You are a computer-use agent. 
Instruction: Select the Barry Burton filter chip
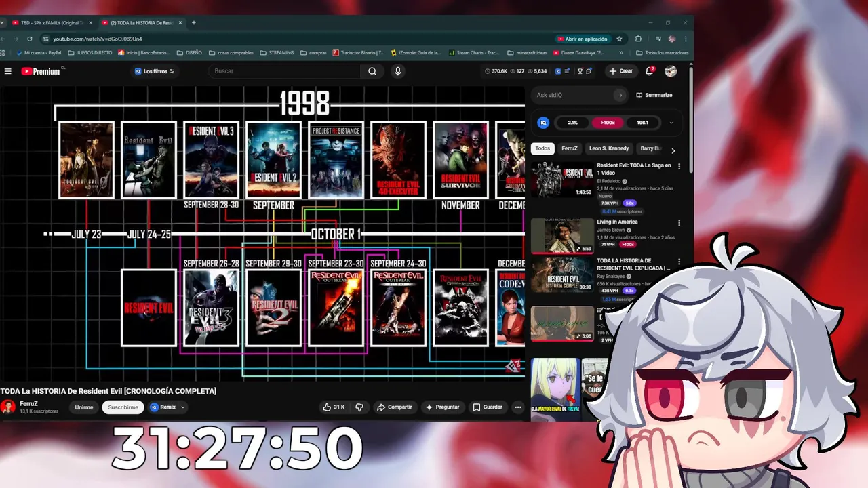(x=650, y=148)
